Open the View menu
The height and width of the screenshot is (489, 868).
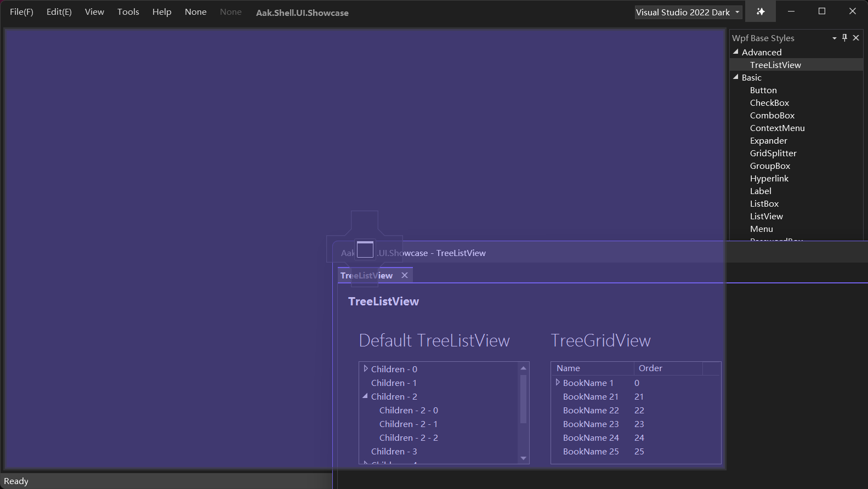click(94, 12)
